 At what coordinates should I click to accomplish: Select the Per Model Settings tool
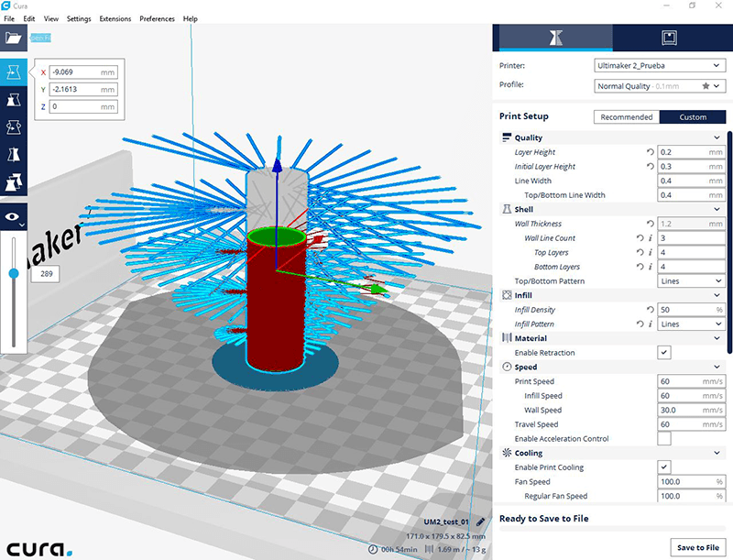tap(13, 181)
